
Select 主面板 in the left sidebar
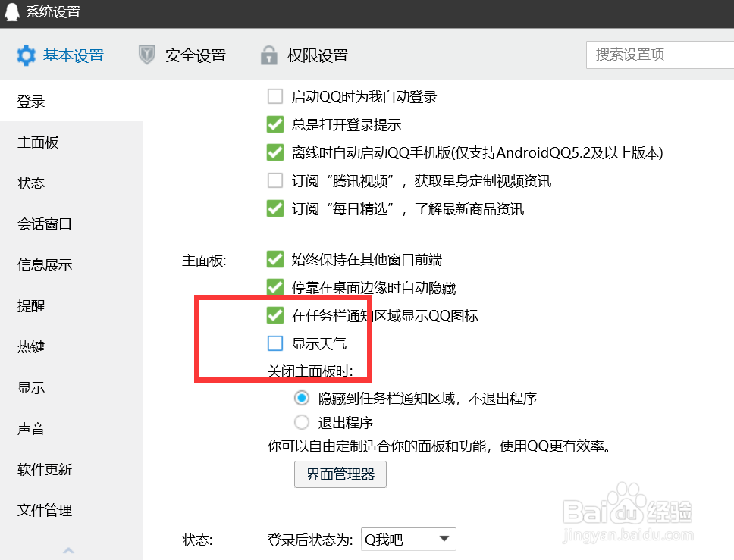(x=38, y=142)
